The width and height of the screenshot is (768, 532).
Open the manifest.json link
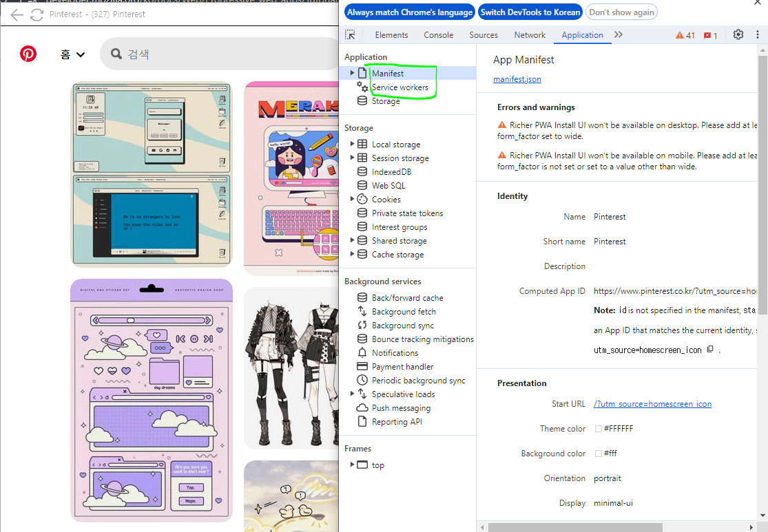pos(517,79)
